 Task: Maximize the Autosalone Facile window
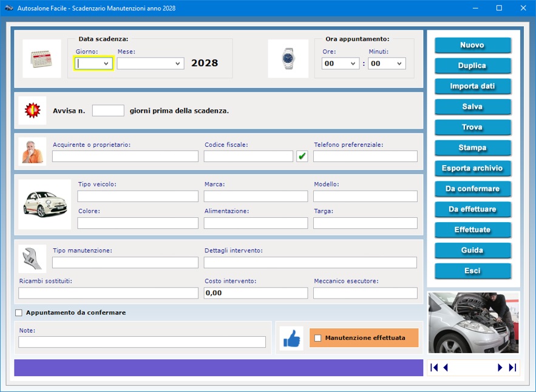point(499,8)
